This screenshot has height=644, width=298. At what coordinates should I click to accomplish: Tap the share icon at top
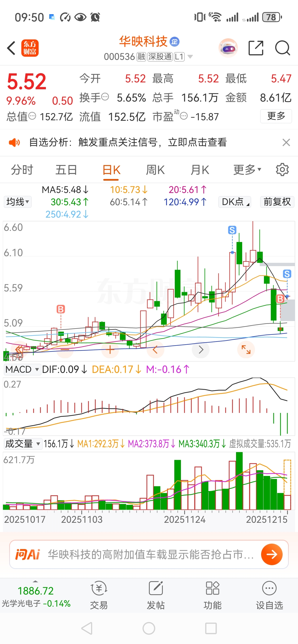(256, 48)
